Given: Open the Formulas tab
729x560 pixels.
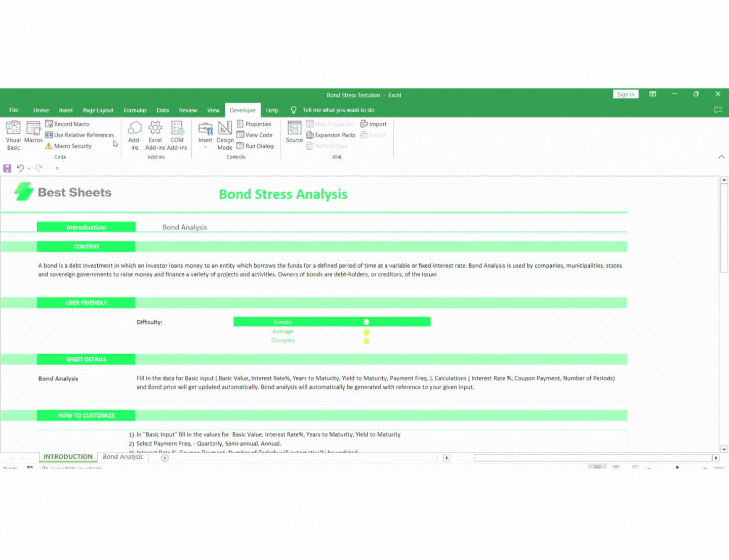Looking at the screenshot, I should coord(135,110).
